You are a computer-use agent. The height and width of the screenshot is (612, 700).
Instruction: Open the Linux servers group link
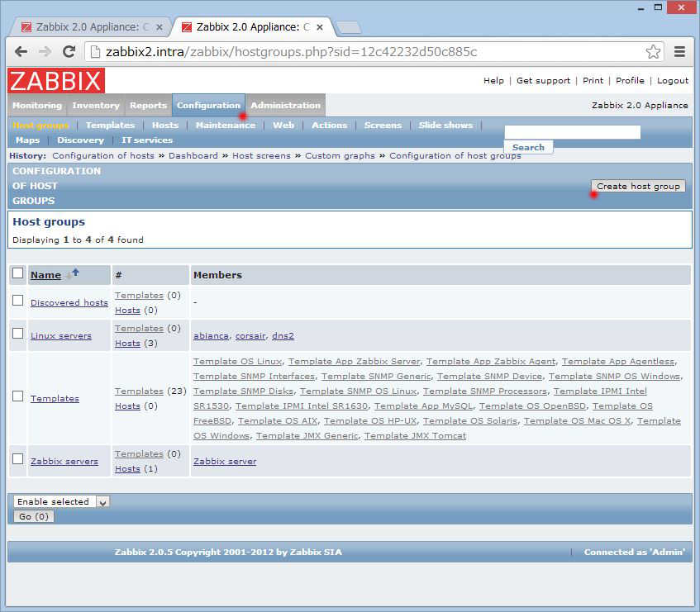pos(60,335)
